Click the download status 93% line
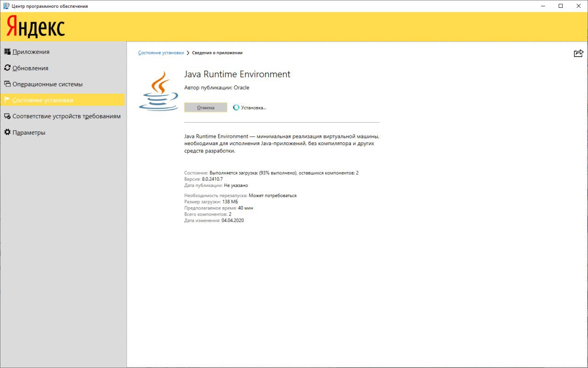 pyautogui.click(x=271, y=173)
